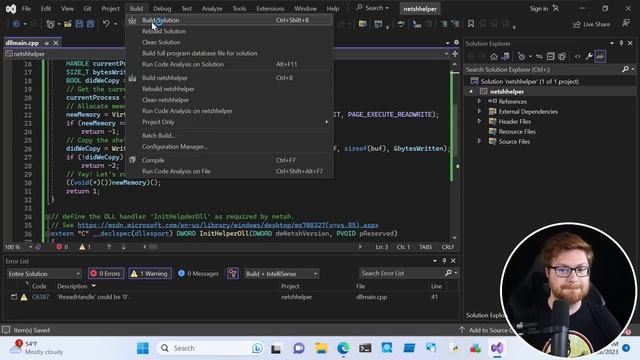Open Properties wrench icon in Solution Explorer
The height and width of the screenshot is (360, 640).
click(x=589, y=57)
